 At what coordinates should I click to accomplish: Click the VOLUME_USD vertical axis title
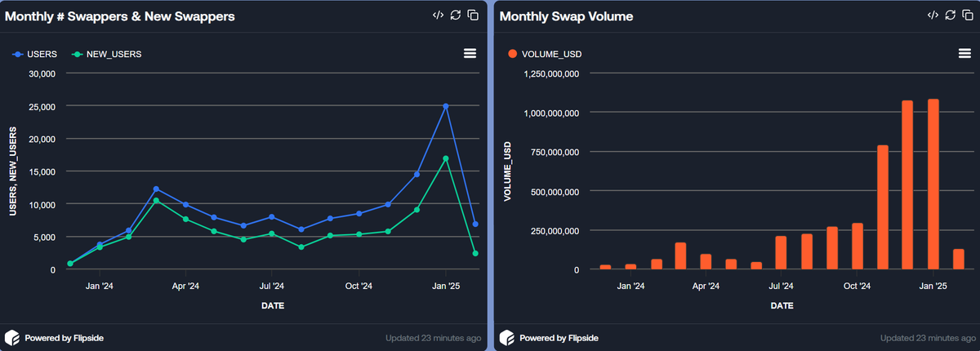click(507, 173)
